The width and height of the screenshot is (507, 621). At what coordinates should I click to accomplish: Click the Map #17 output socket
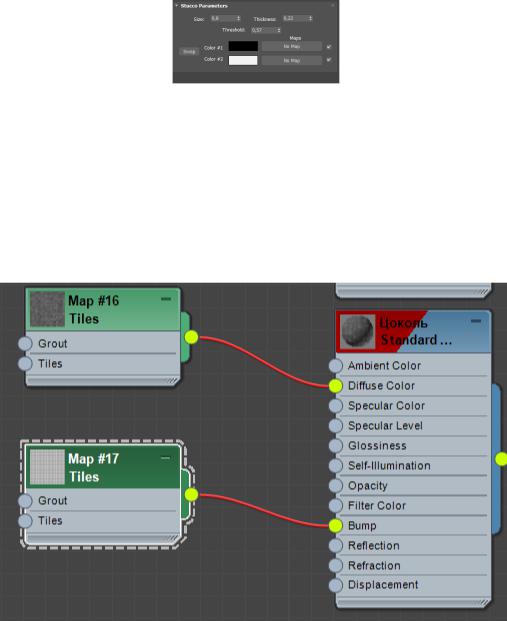point(191,495)
